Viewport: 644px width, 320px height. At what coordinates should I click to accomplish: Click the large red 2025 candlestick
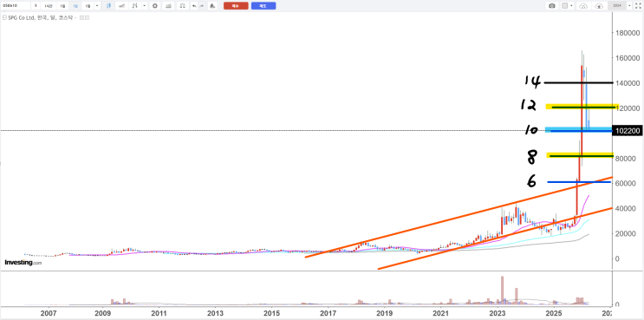(x=582, y=111)
